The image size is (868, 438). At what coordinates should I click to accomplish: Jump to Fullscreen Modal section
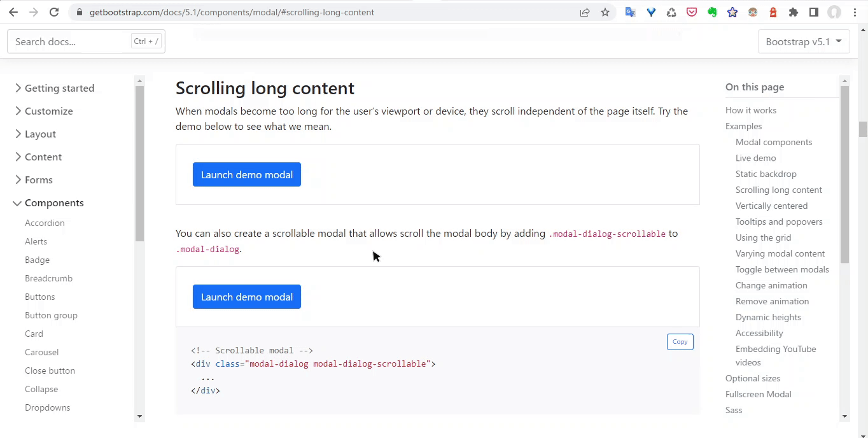(759, 394)
